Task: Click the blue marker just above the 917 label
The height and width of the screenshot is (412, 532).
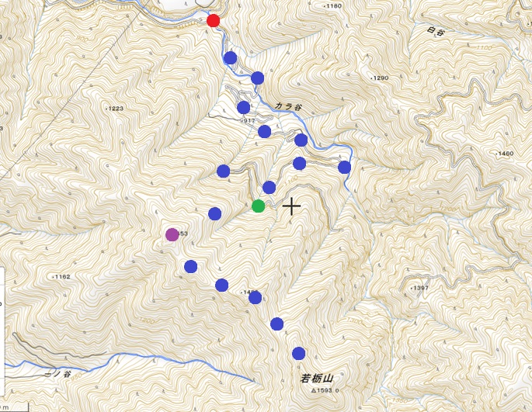Action: tap(244, 107)
